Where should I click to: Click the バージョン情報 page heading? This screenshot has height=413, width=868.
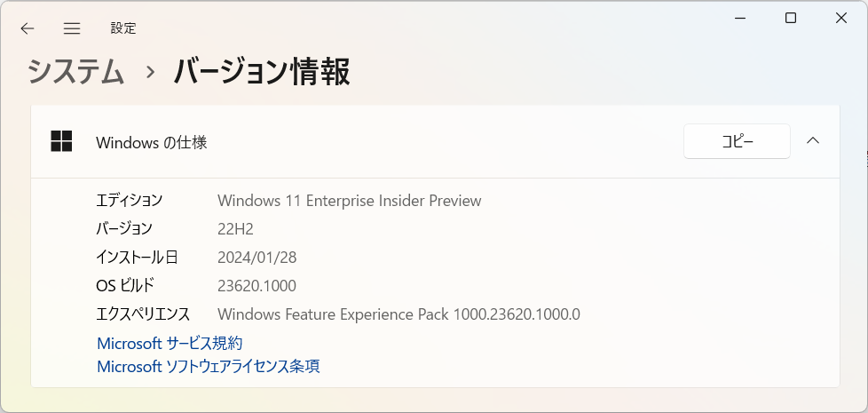(x=262, y=72)
